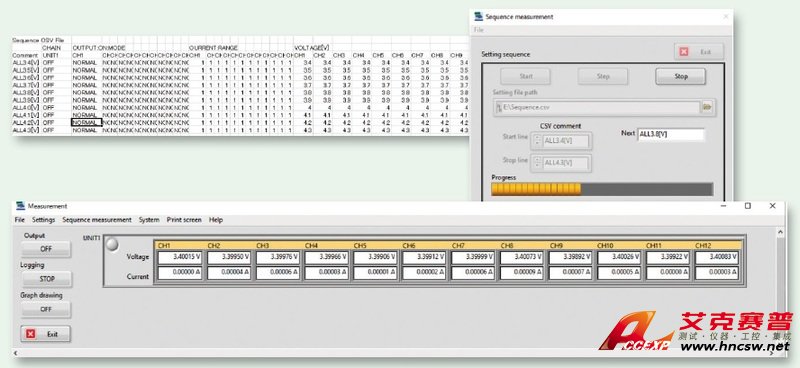Click the Stop line stepper arrows

point(537,163)
